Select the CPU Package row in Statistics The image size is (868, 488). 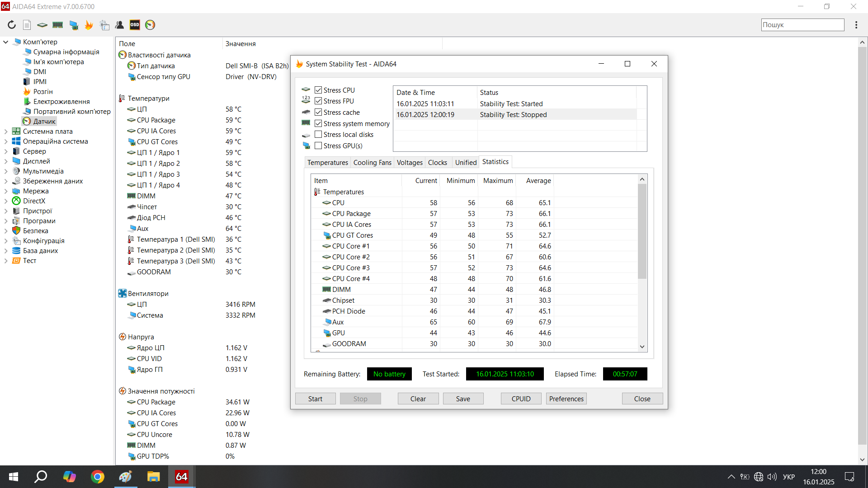pyautogui.click(x=475, y=214)
